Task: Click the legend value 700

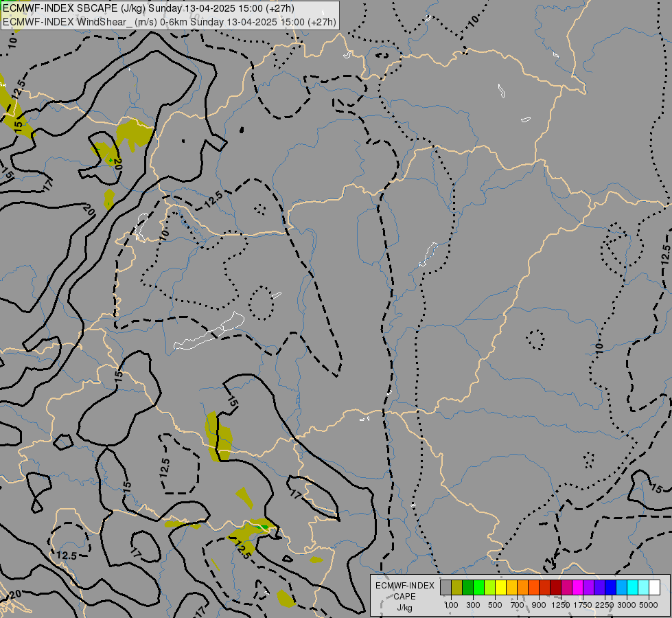Action: tap(518, 605)
